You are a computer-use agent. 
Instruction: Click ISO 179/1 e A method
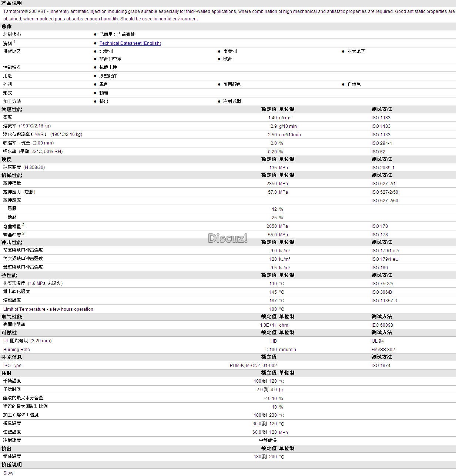tap(385, 251)
